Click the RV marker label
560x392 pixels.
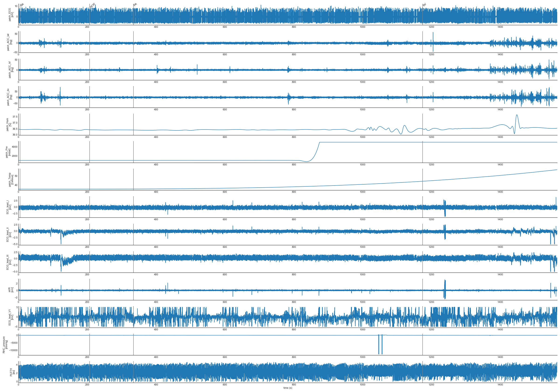[424, 5]
